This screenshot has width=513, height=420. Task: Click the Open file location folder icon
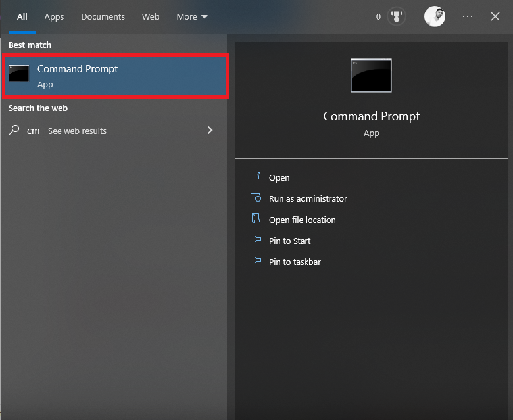[x=256, y=218]
